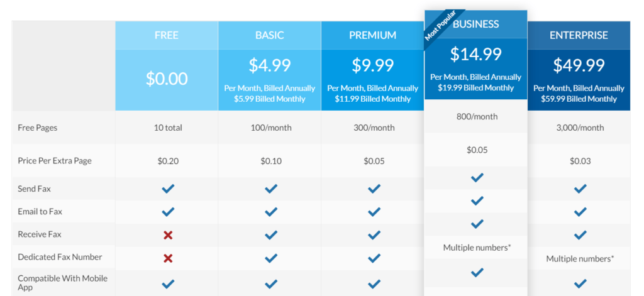Click the red X for Dedicated Fax Number
Viewport: 644px width, 296px height.
(x=168, y=258)
